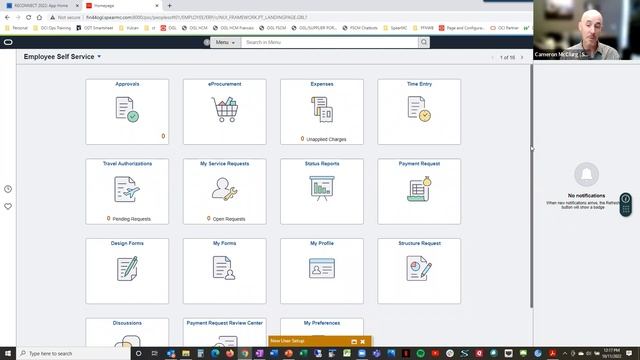Switch to RECONNECT 2022 App Home tab
640x360 pixels.
pyautogui.click(x=41, y=6)
